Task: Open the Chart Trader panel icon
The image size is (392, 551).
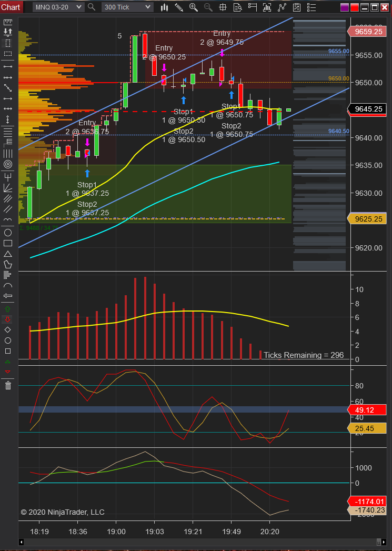Action: (252, 7)
